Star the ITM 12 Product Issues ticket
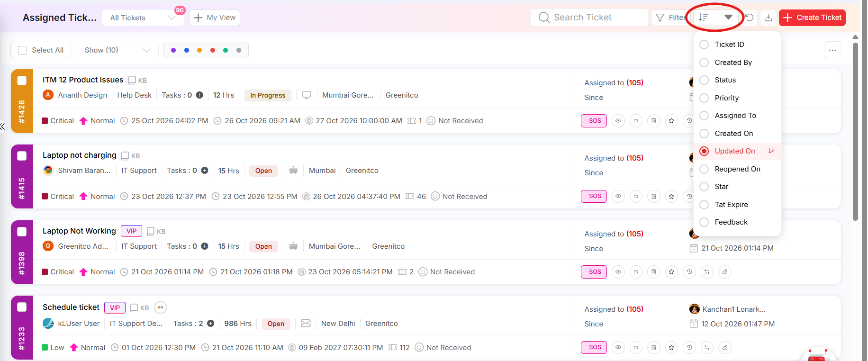This screenshot has width=868, height=361. point(671,121)
